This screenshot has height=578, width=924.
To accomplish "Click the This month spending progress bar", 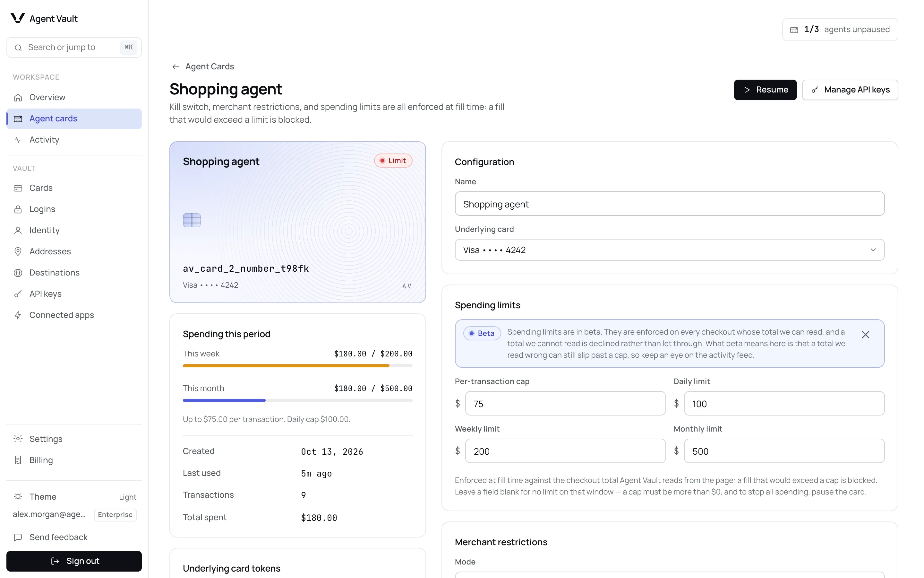I will click(x=297, y=401).
